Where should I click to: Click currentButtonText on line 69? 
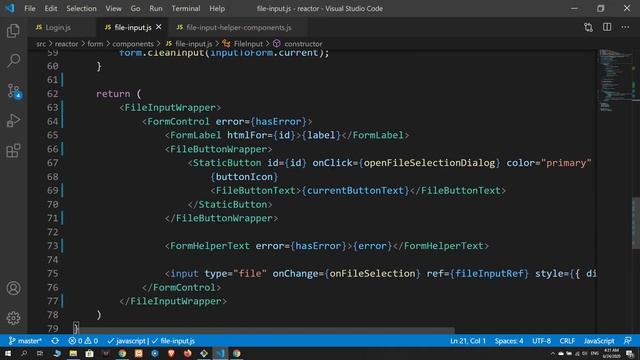(x=355, y=191)
